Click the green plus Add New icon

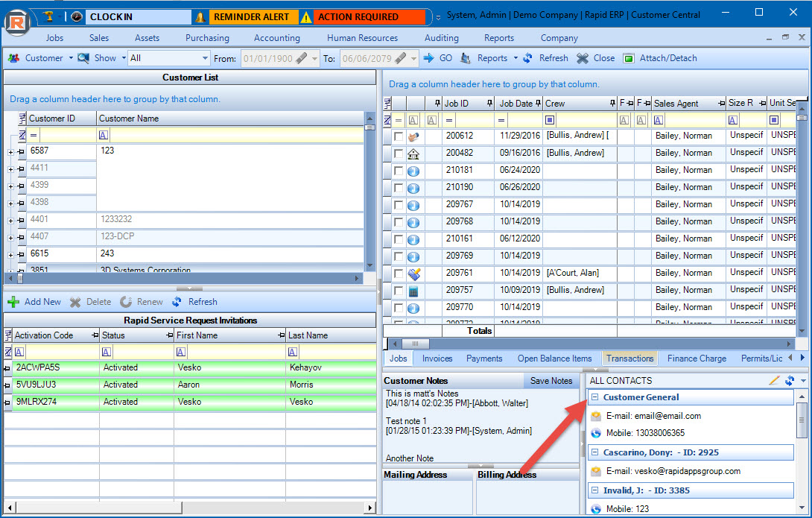tap(13, 301)
